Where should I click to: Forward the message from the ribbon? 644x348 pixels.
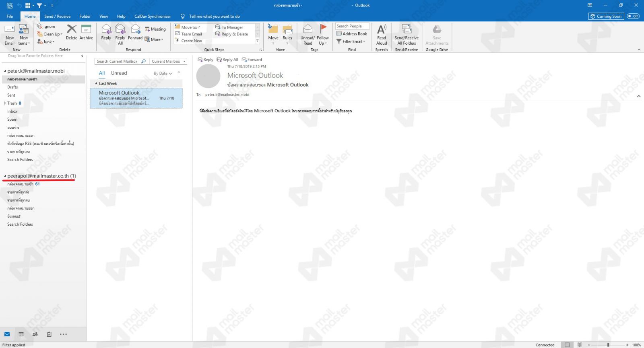point(135,32)
